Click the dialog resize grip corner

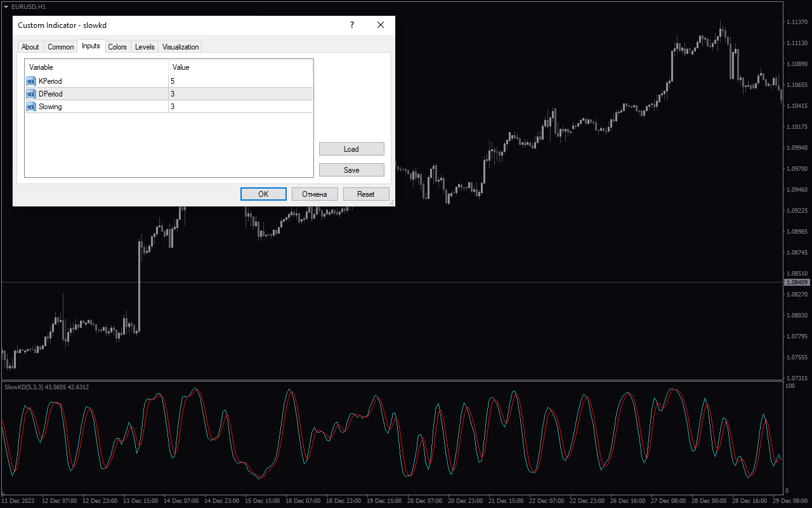coord(391,203)
